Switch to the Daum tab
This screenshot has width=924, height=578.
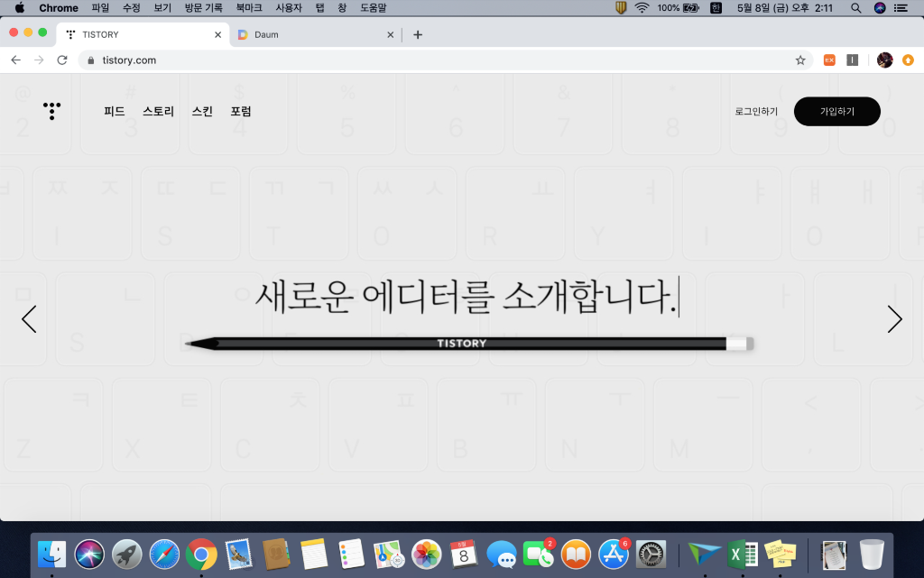point(316,35)
